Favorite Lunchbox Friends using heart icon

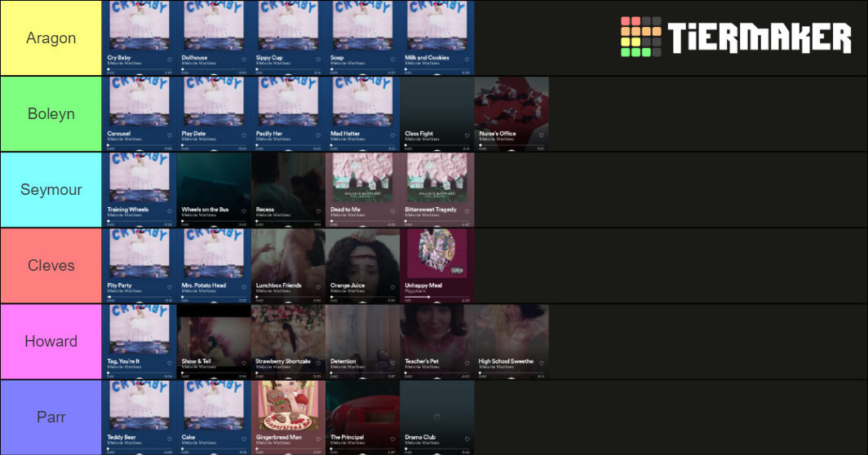(x=318, y=287)
